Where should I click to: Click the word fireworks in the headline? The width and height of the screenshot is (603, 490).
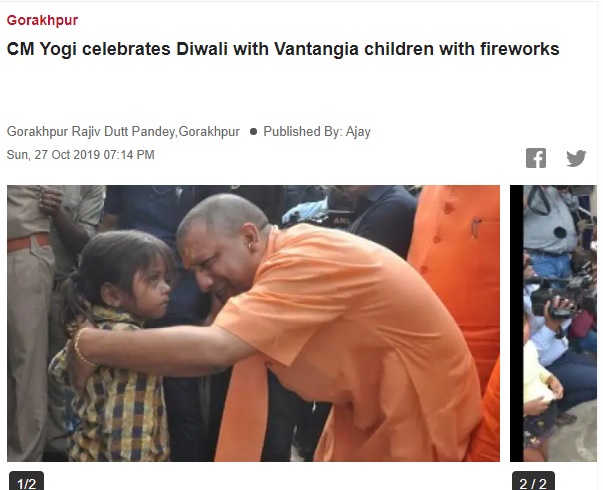point(519,49)
